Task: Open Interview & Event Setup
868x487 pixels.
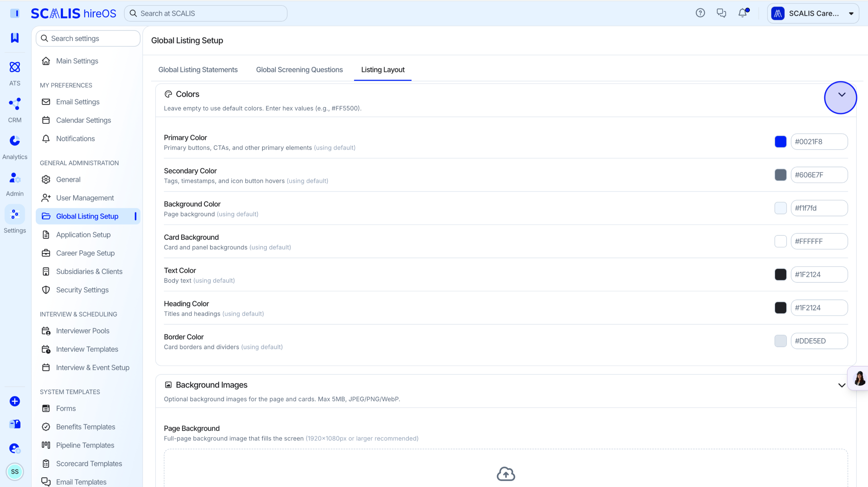Action: coord(88,367)
